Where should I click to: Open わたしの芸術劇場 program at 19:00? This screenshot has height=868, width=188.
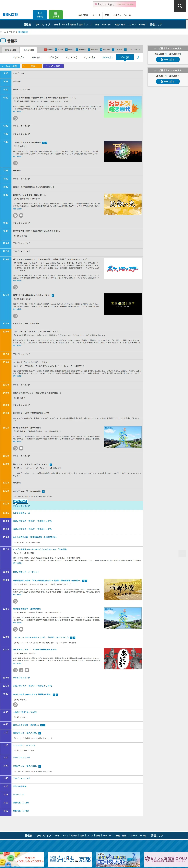(35, 537)
